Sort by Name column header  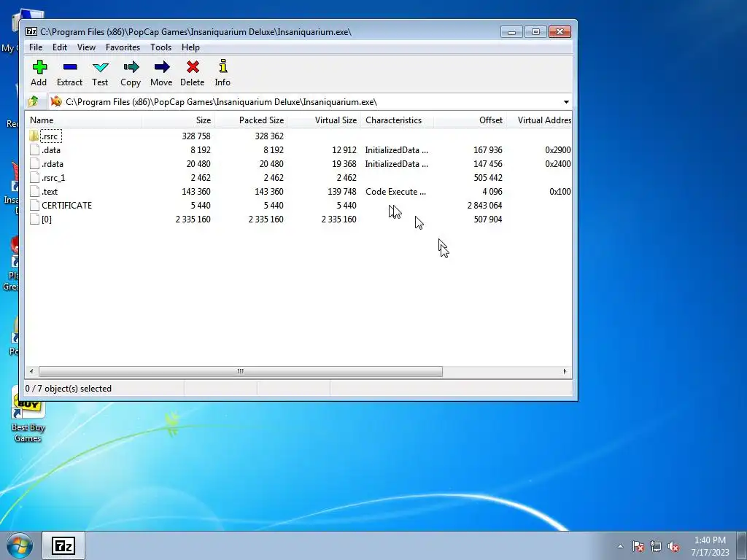tap(83, 120)
